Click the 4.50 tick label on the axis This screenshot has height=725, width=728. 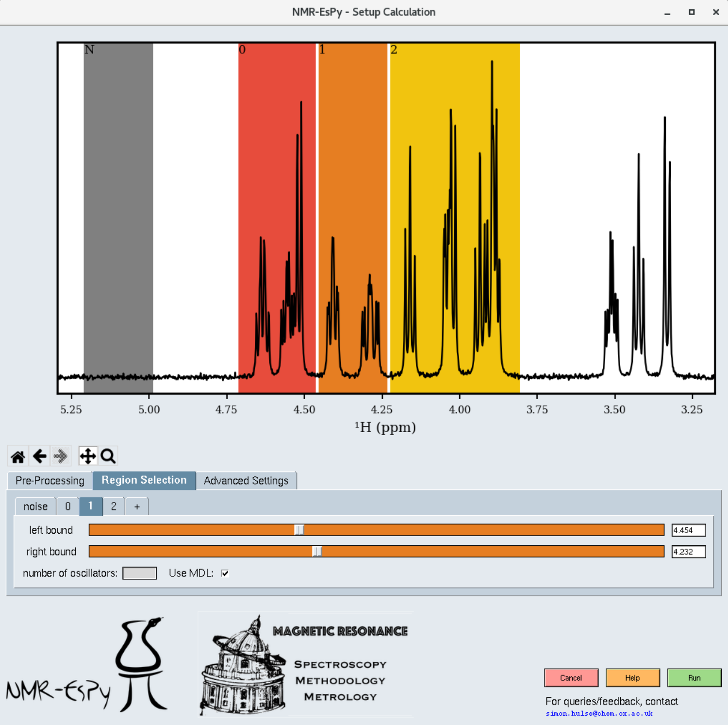pyautogui.click(x=304, y=409)
